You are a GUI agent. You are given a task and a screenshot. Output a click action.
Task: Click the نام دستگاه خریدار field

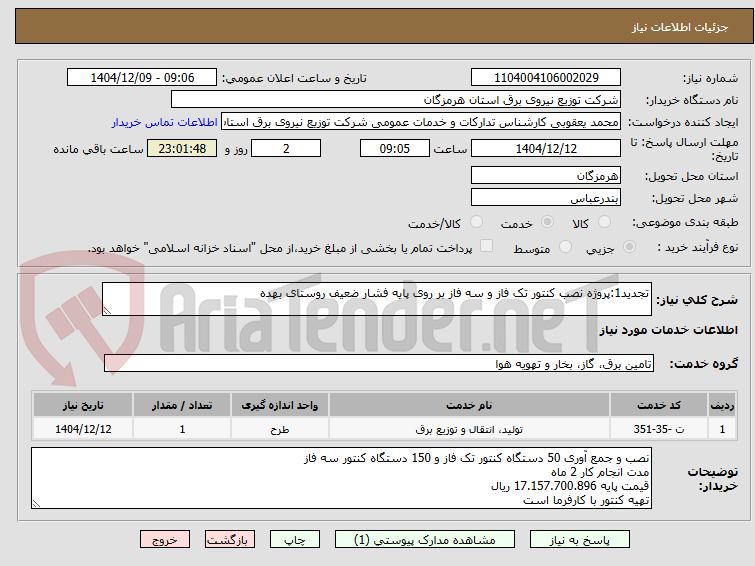point(396,100)
